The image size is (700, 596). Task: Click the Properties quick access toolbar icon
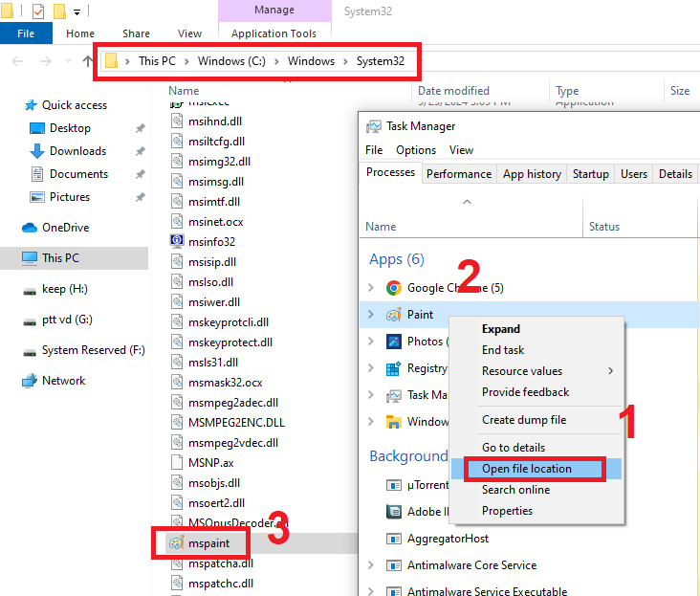pyautogui.click(x=38, y=11)
